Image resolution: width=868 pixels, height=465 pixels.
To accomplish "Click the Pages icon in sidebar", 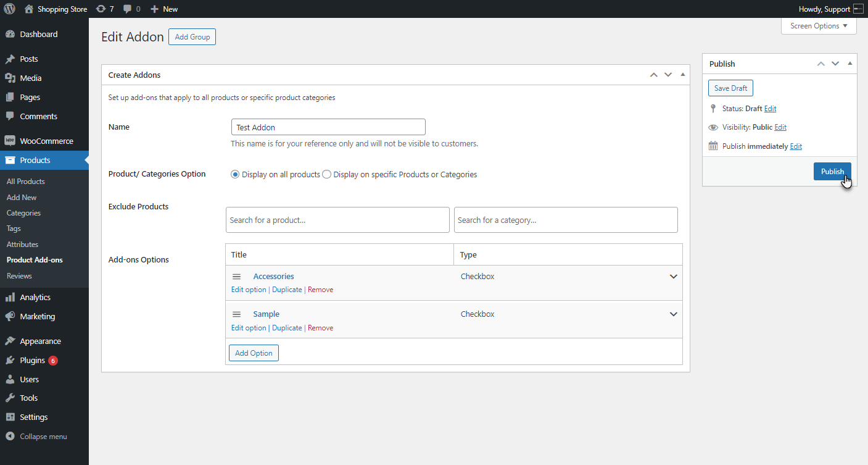I will [10, 98].
